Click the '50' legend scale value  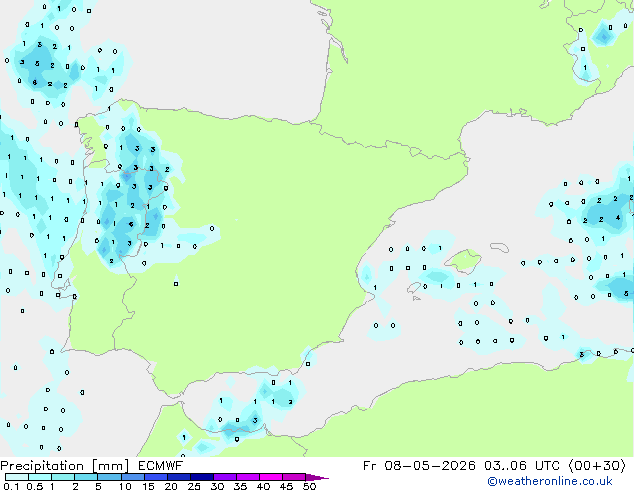[x=309, y=486]
